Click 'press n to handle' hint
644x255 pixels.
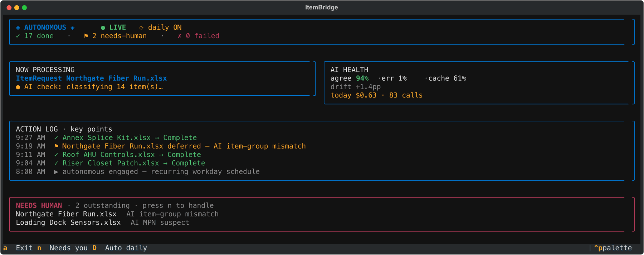click(178, 205)
